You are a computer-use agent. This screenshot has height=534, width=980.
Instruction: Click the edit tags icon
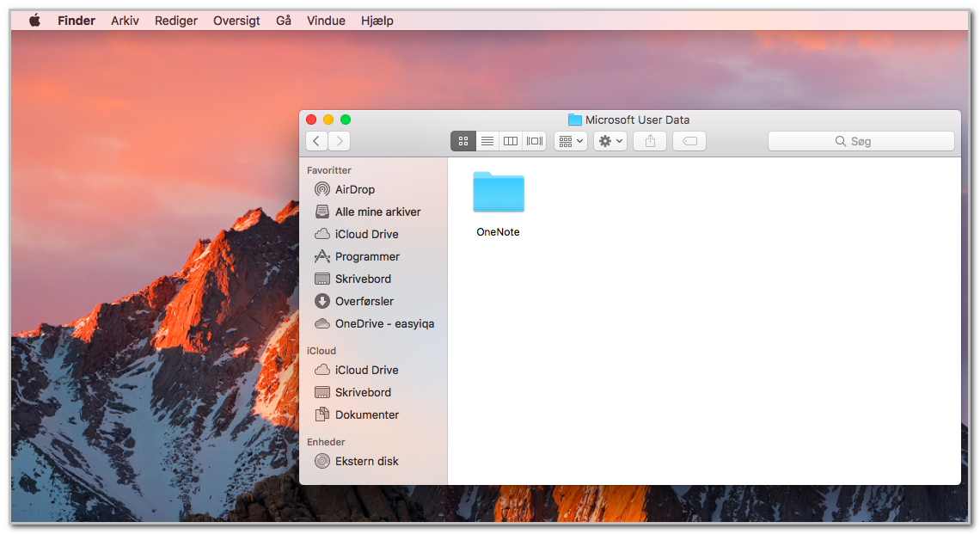[x=689, y=141]
